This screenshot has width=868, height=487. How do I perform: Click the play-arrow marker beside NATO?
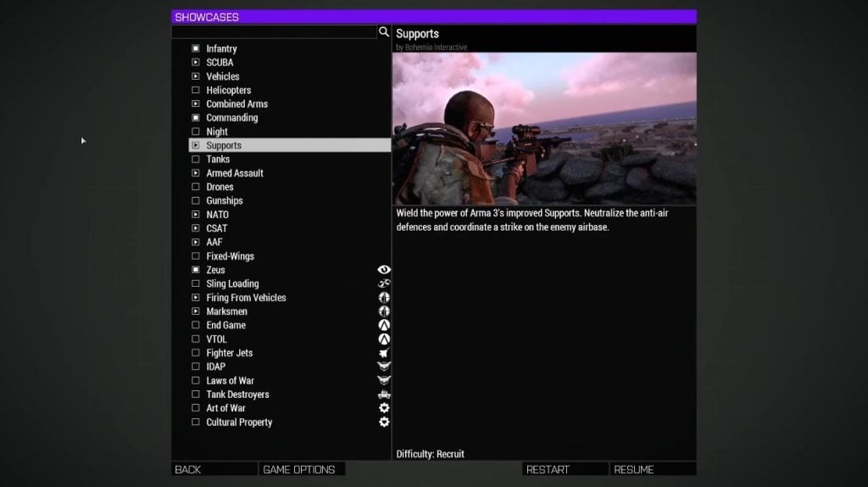pos(196,215)
